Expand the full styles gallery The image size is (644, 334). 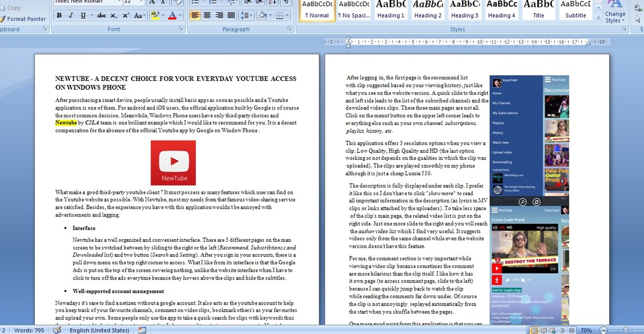tap(598, 19)
